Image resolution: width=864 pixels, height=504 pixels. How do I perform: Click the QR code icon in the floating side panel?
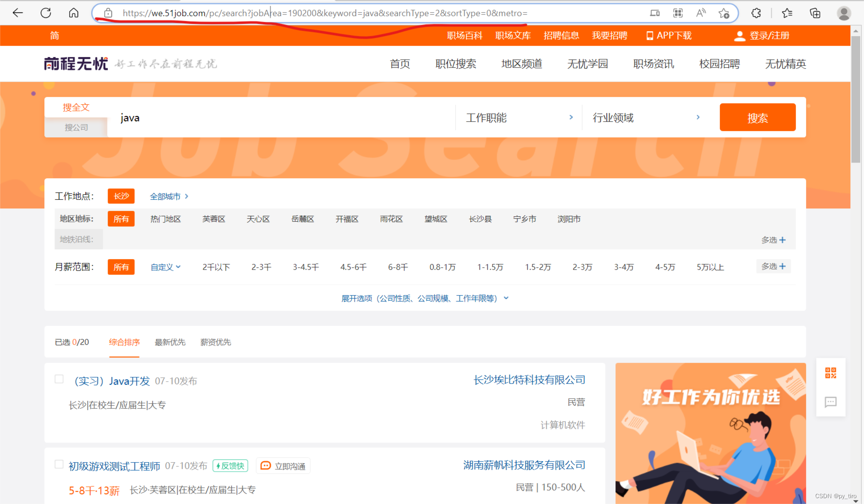[x=831, y=373]
